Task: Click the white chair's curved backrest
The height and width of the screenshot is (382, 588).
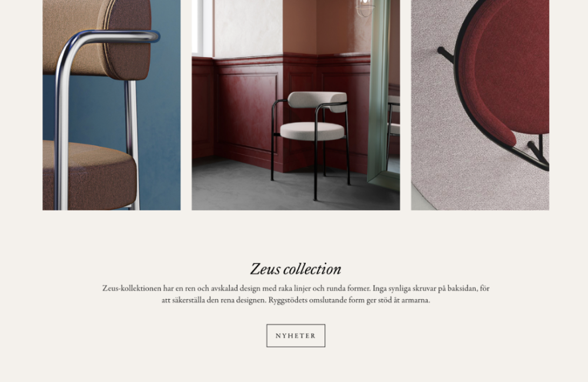Action: [x=318, y=100]
